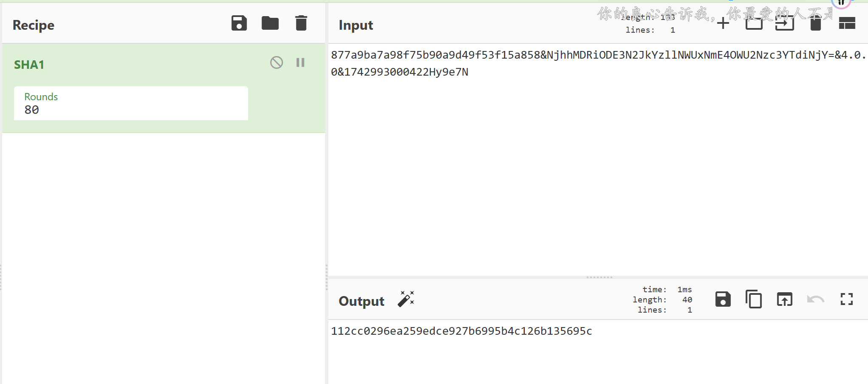The image size is (868, 384).
Task: Toggle breakpoint on SHA1 operation
Action: click(300, 63)
